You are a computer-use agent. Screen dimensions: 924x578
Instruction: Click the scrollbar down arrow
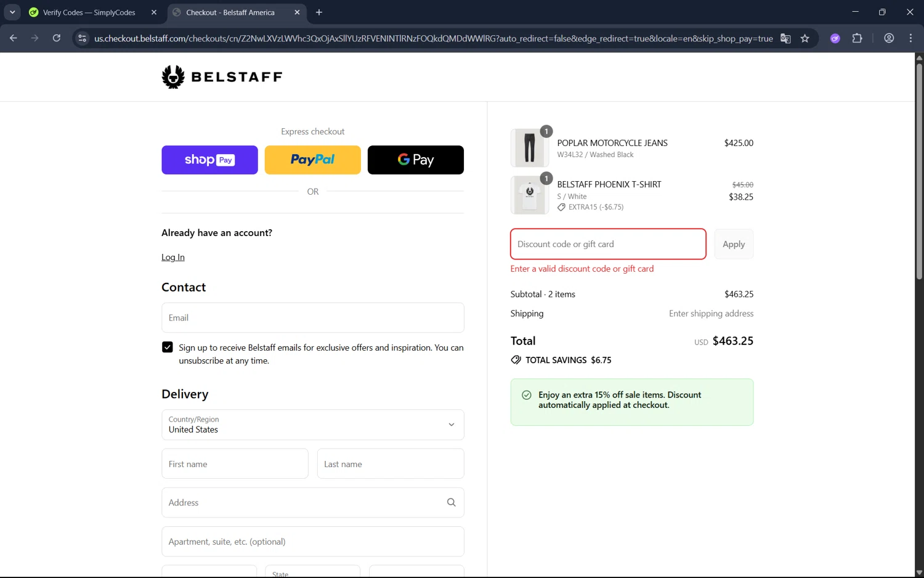tap(919, 572)
